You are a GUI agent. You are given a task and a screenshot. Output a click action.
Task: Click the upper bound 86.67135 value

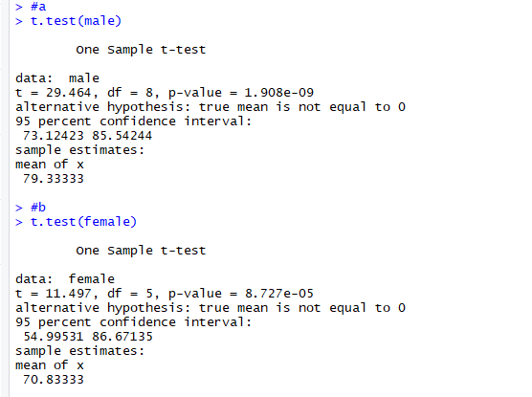click(x=122, y=337)
